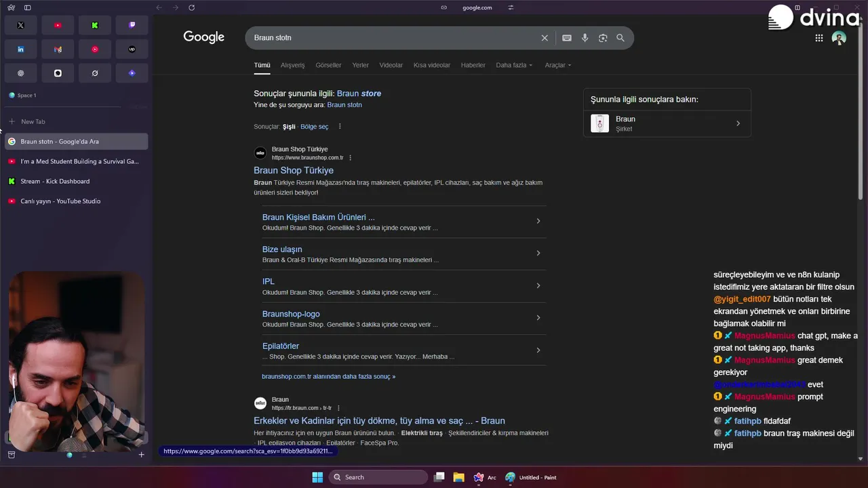Open the Erkekler ve Kadınlar için Braun result
The image size is (868, 488).
[379, 421]
